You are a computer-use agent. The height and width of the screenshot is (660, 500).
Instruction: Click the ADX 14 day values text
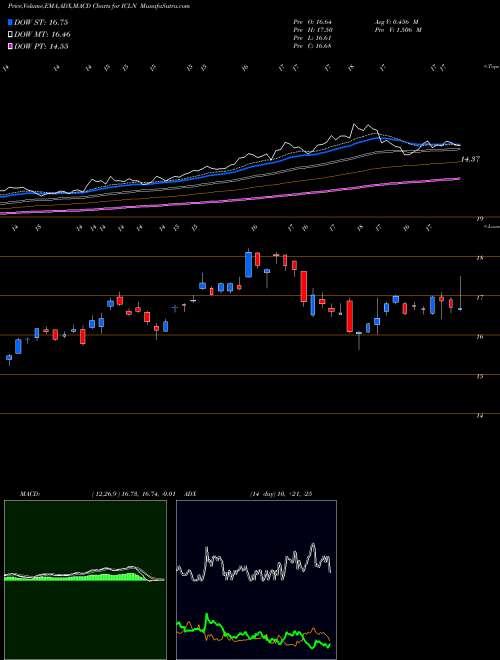(281, 494)
